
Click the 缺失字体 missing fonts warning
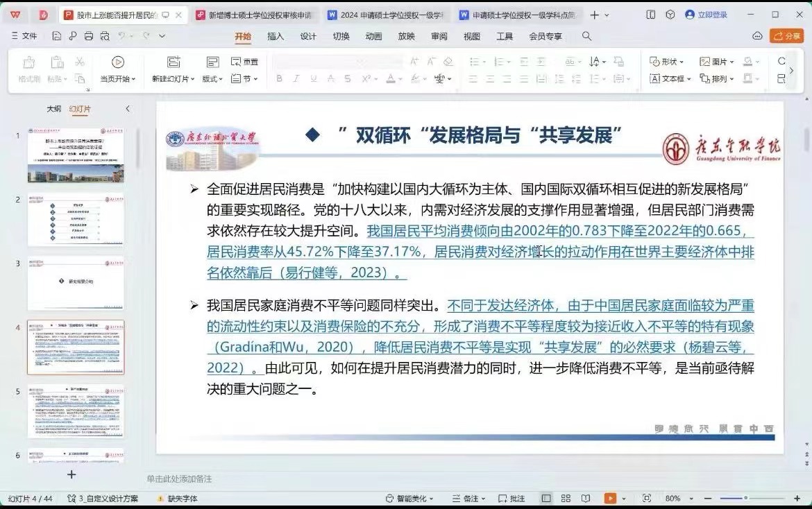(x=178, y=498)
